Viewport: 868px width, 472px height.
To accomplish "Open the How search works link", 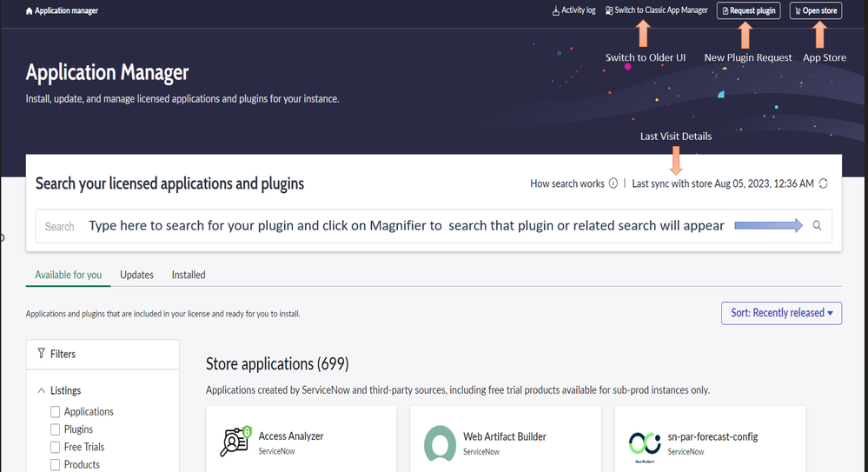I will pos(567,183).
